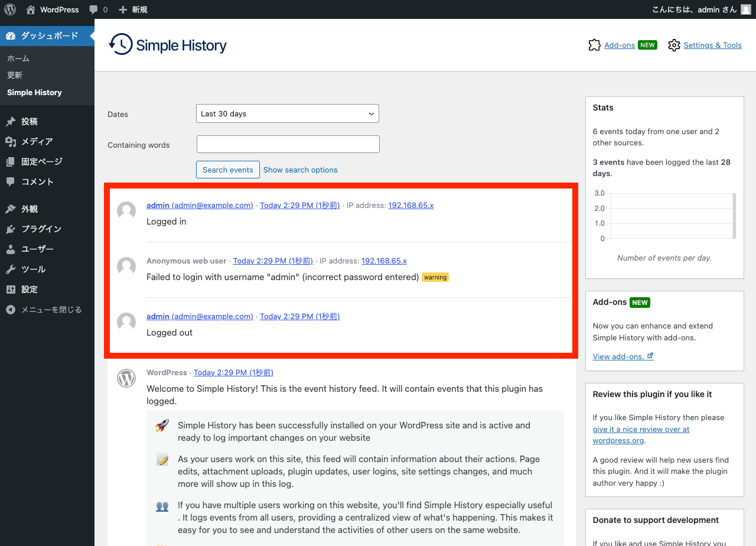The height and width of the screenshot is (546, 756).
Task: Click the avatar beside the Logged in event
Action: pyautogui.click(x=126, y=210)
